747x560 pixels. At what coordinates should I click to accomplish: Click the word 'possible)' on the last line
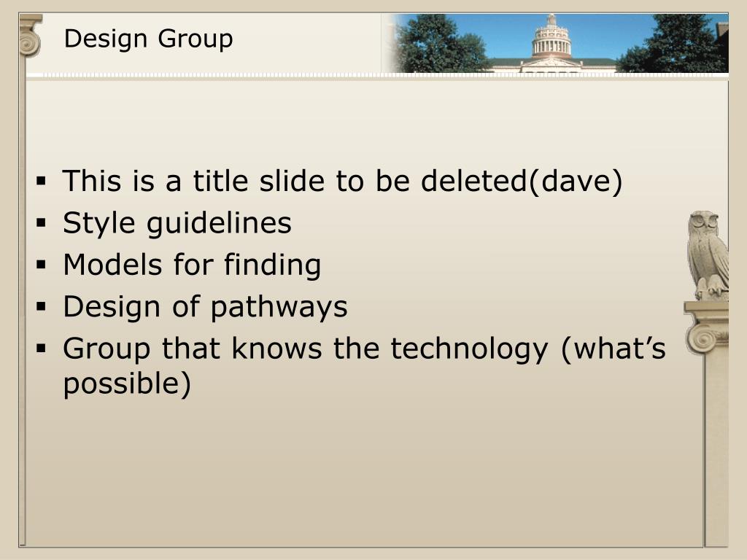127,384
